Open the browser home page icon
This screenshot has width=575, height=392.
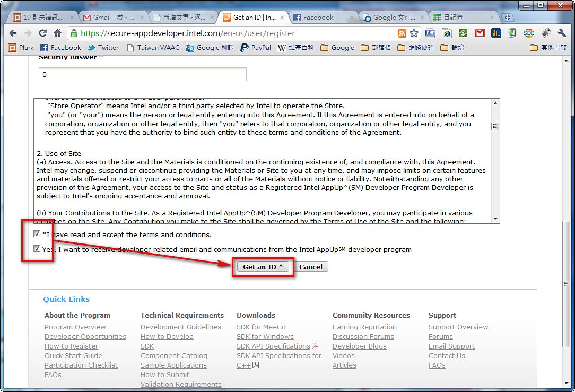pyautogui.click(x=58, y=33)
